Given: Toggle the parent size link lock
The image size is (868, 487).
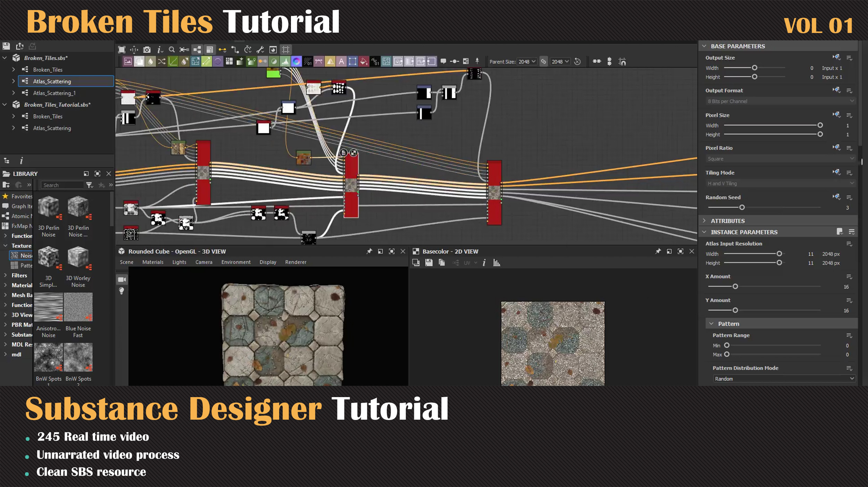Looking at the screenshot, I should click(543, 61).
